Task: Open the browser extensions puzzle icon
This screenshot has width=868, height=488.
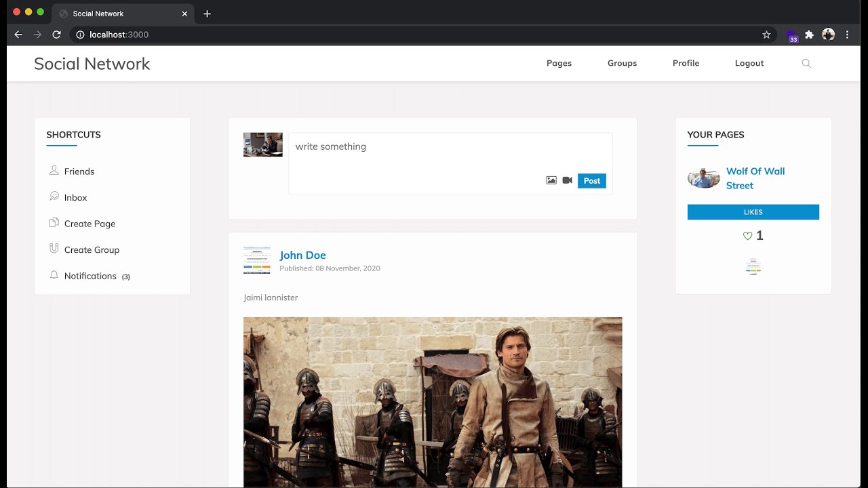Action: tap(809, 35)
